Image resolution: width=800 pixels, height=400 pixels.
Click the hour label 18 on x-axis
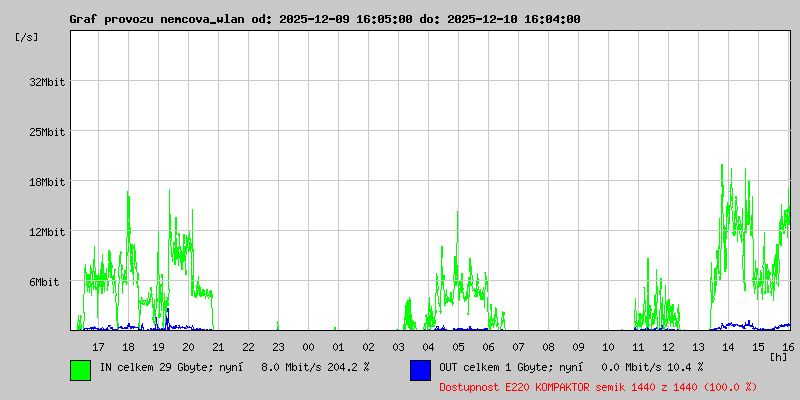(x=129, y=347)
